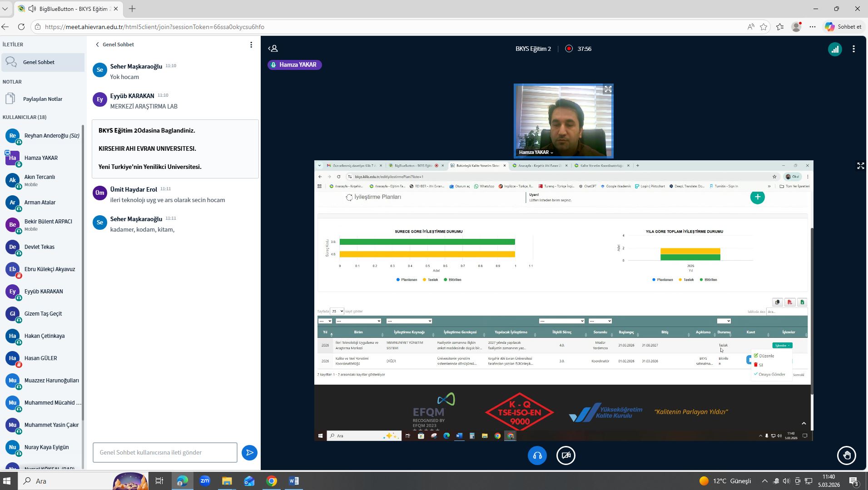
Task: Select user Nuray Kaya Eyigün
Action: [x=43, y=447]
